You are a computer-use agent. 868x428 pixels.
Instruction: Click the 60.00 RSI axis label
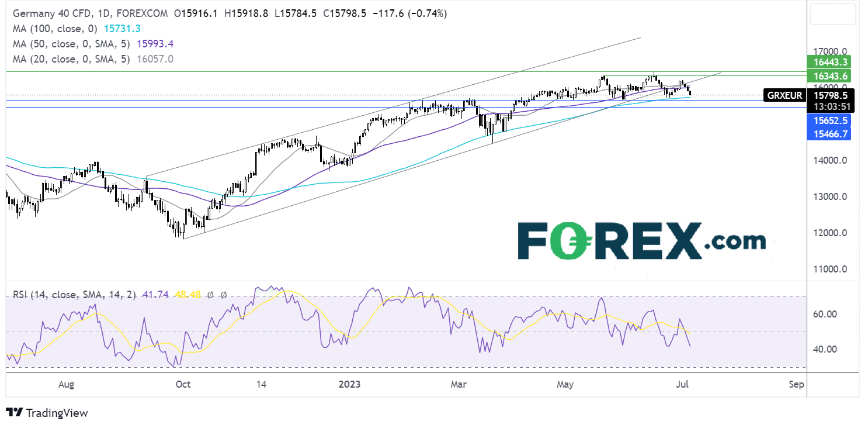[x=825, y=314]
